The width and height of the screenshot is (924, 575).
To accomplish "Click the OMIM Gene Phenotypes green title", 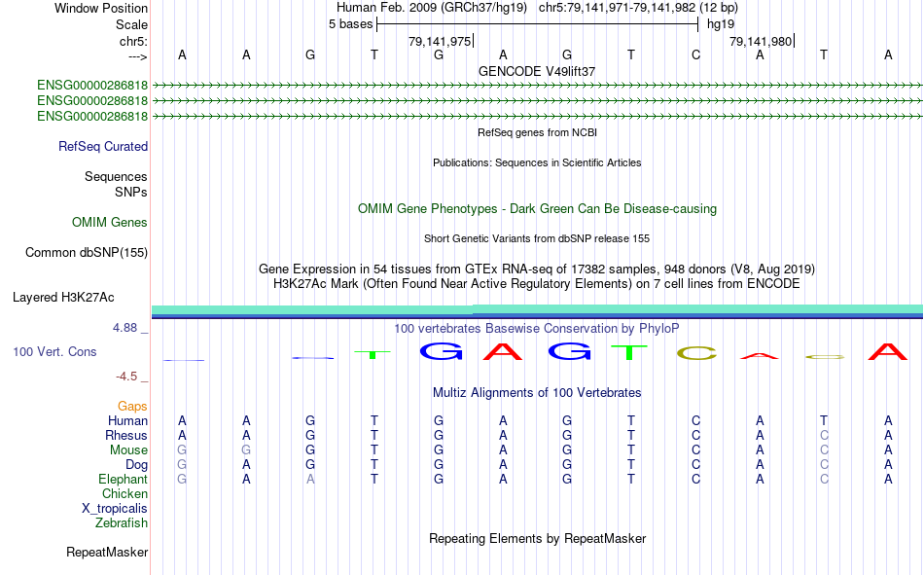I will tap(537, 209).
